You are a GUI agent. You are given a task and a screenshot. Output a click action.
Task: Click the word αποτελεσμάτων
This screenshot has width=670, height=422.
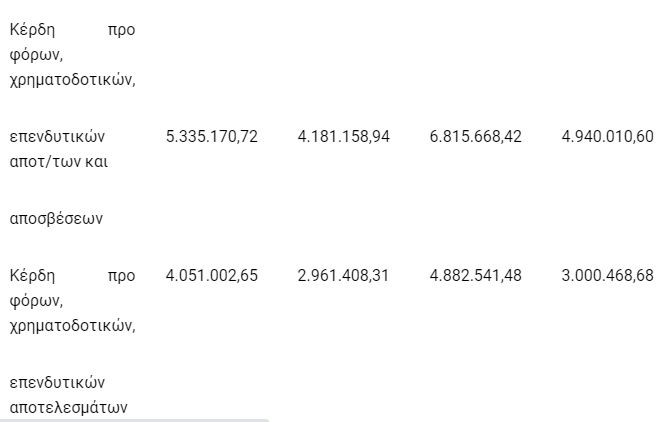click(68, 408)
